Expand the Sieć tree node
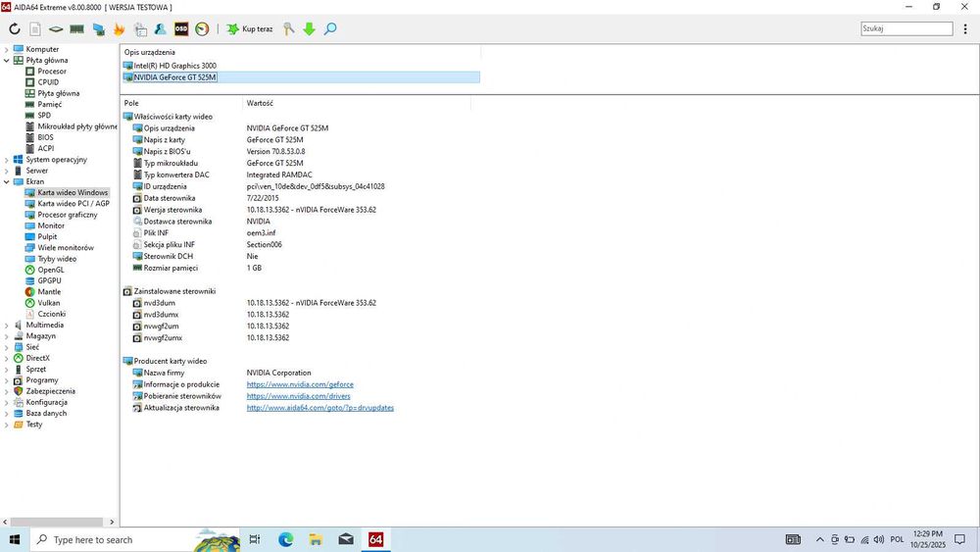Image resolution: width=980 pixels, height=552 pixels. (x=6, y=348)
